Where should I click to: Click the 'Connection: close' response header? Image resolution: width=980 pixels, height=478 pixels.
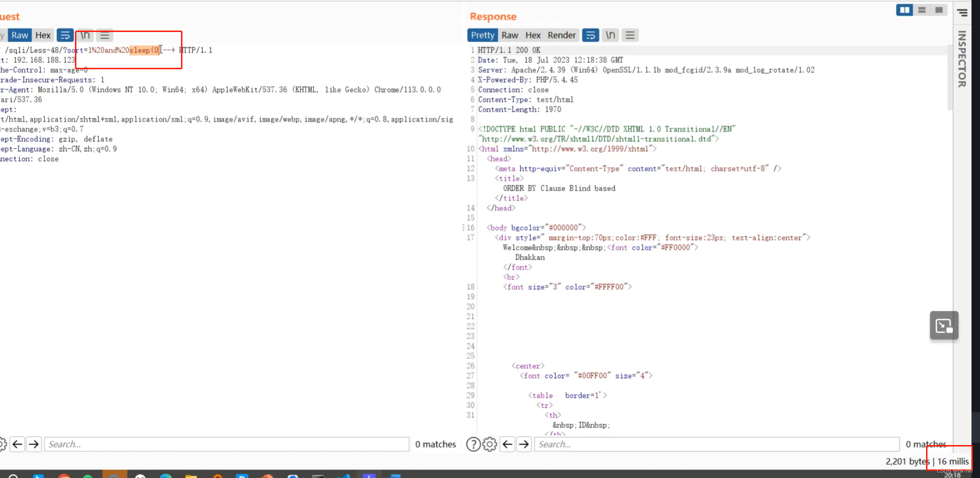tap(513, 90)
